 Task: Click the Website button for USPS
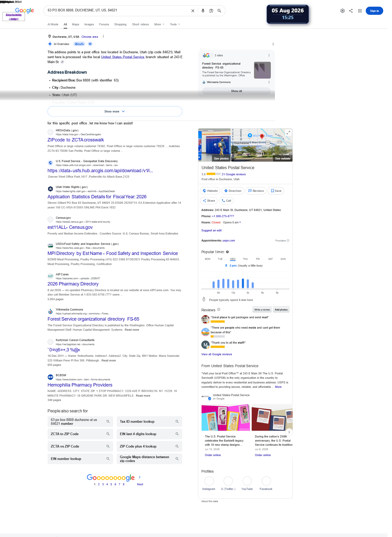(210, 191)
